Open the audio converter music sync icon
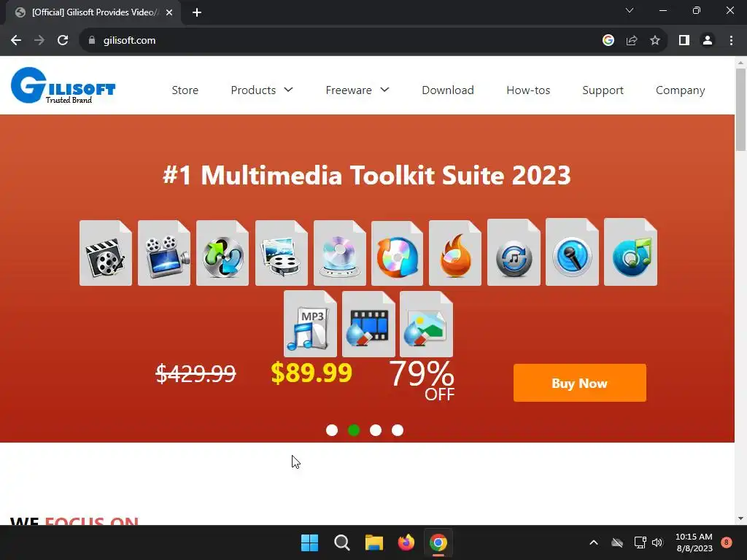Image resolution: width=747 pixels, height=560 pixels. tap(514, 252)
